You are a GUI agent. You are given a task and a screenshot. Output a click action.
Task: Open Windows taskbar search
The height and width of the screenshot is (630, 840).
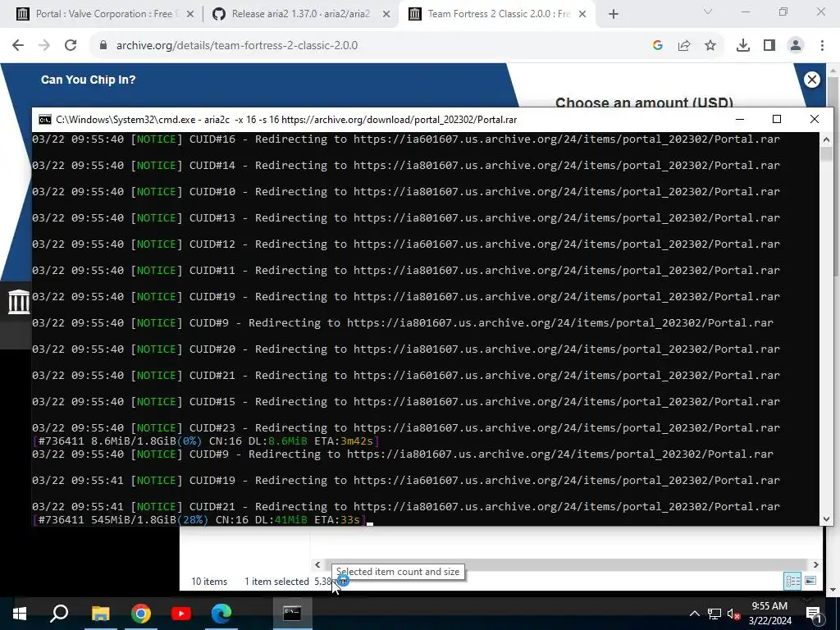coord(59,614)
